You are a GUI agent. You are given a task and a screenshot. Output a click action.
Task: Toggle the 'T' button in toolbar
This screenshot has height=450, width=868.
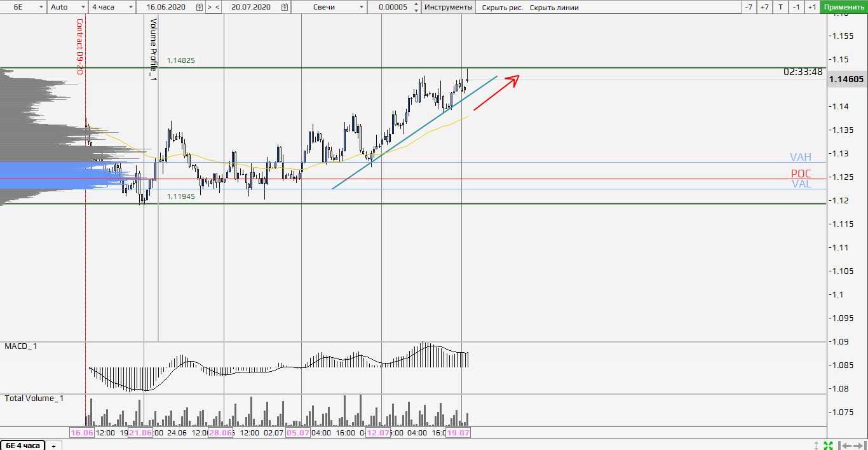tap(780, 7)
